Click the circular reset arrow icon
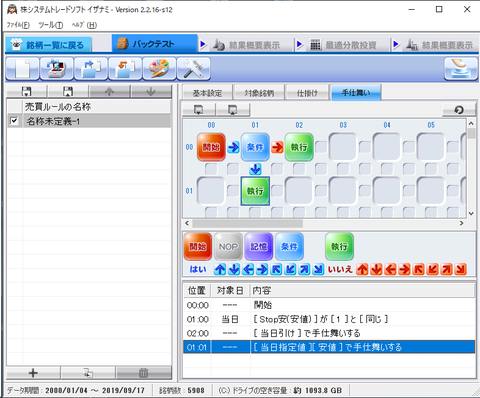 coord(459,110)
